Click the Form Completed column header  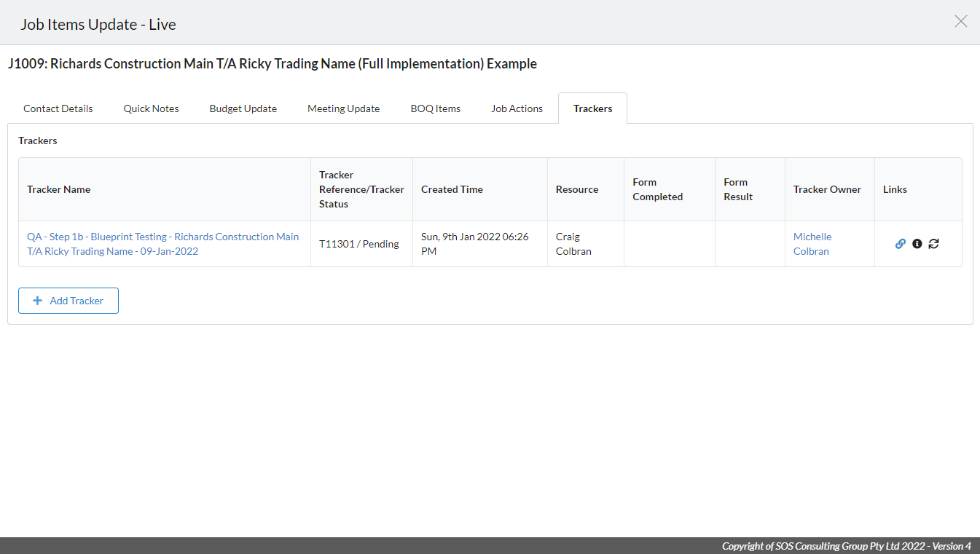point(657,189)
